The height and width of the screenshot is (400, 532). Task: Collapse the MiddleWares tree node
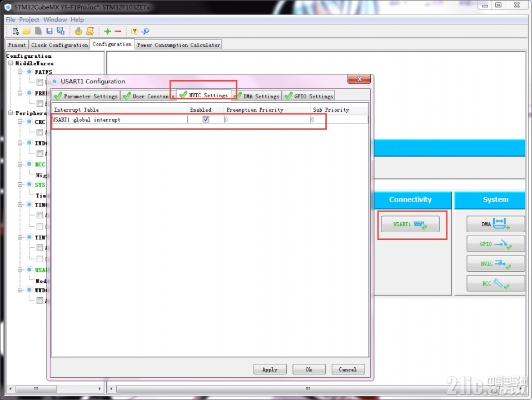(x=11, y=63)
